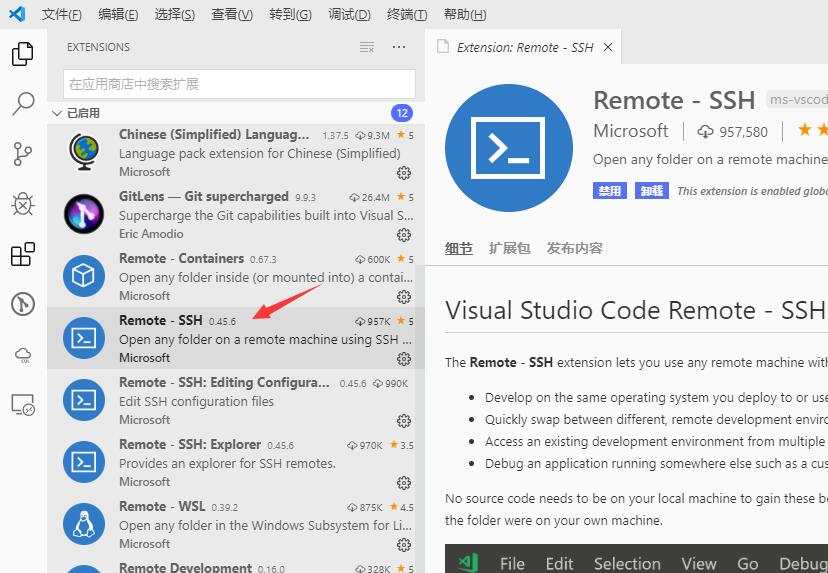The image size is (828, 573).
Task: Open gear menu for Remote - WSL
Action: 404,544
